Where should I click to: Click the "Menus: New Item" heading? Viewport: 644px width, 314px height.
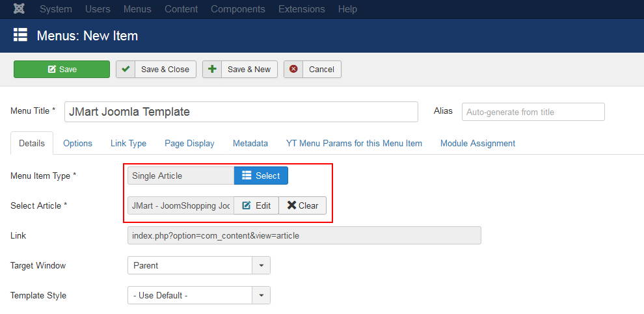[87, 36]
